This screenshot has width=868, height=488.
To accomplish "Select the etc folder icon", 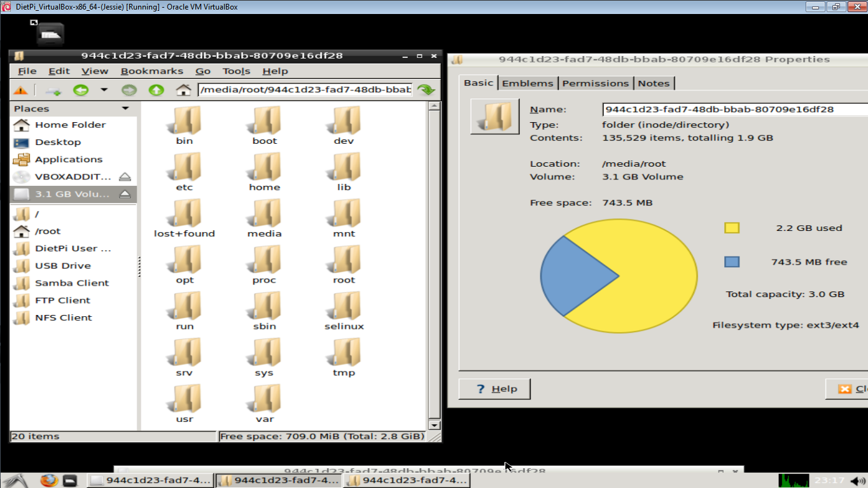I will pyautogui.click(x=185, y=167).
